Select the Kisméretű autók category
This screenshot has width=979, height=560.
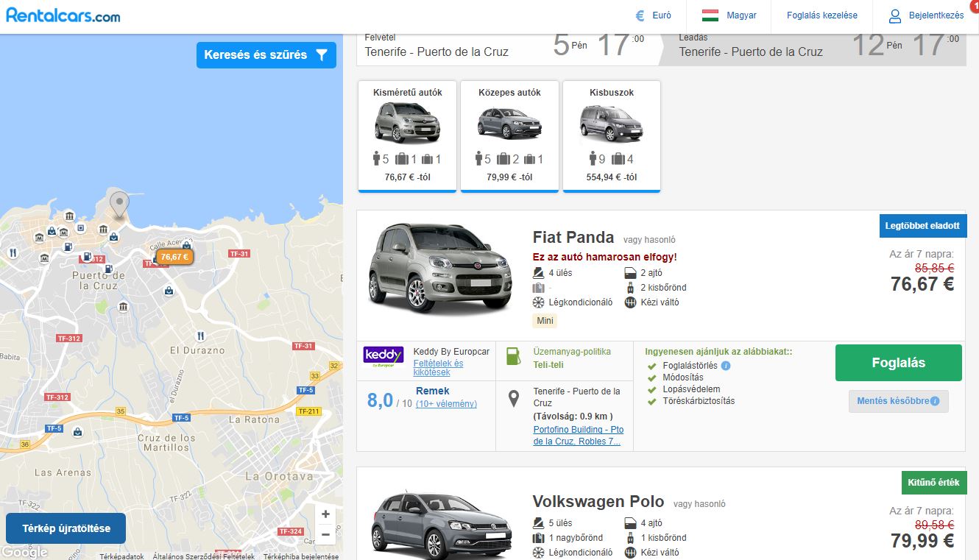coord(407,135)
